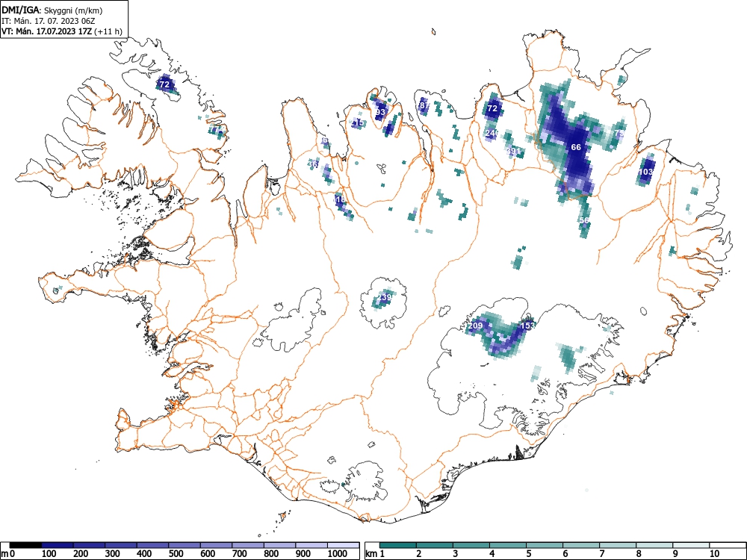Screen dimensions: 747x560
Task: Click the swatch between km 7 and 8
Action: 618,545
